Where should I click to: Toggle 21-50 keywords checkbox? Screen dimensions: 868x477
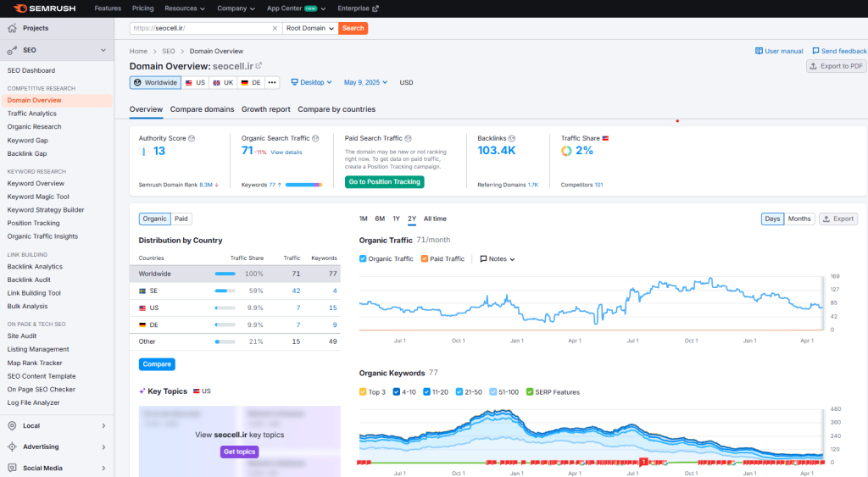459,391
